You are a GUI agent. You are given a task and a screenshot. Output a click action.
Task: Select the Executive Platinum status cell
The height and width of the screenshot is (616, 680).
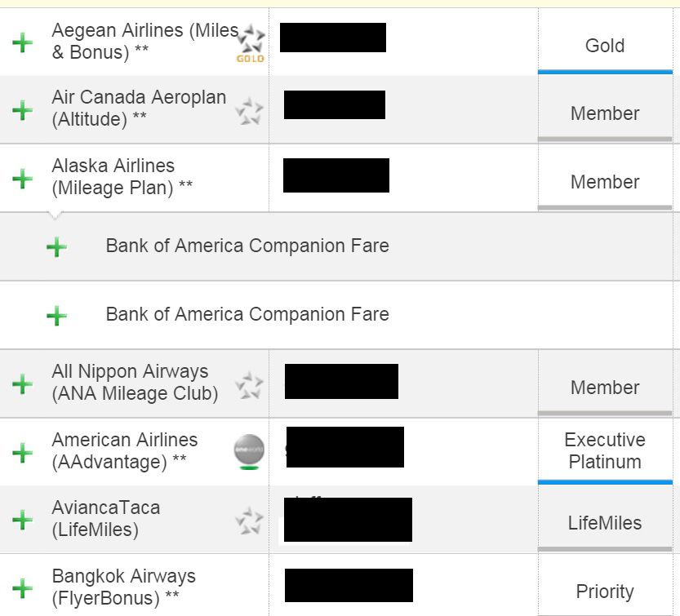coord(605,450)
